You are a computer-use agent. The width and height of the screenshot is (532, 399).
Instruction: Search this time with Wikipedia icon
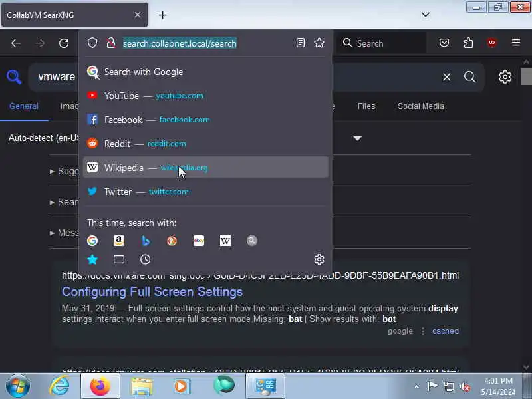[x=225, y=241]
